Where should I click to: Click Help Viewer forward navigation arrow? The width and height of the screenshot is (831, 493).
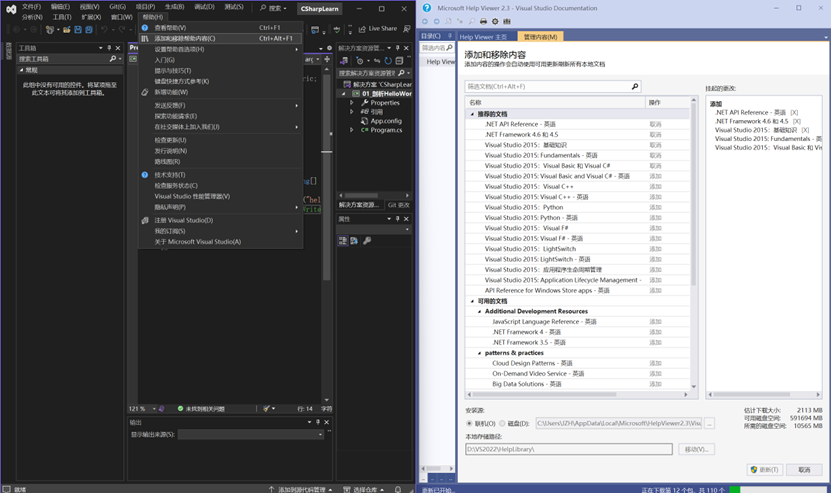tap(436, 22)
